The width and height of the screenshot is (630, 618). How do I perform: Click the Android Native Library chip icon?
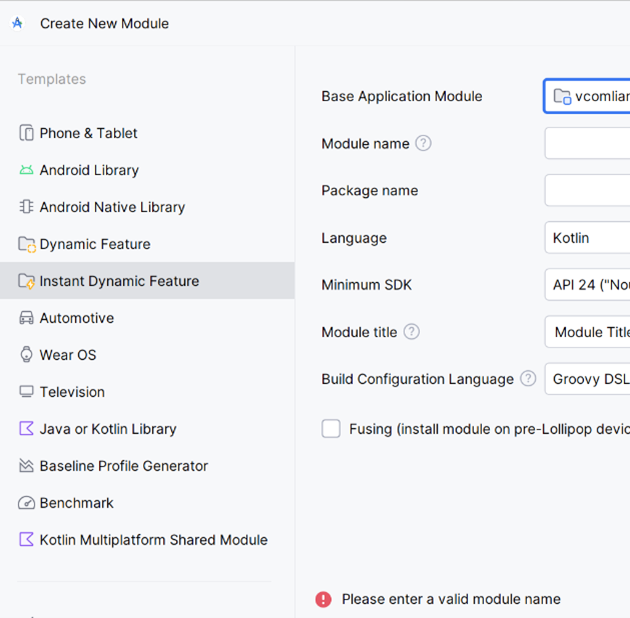pos(27,207)
